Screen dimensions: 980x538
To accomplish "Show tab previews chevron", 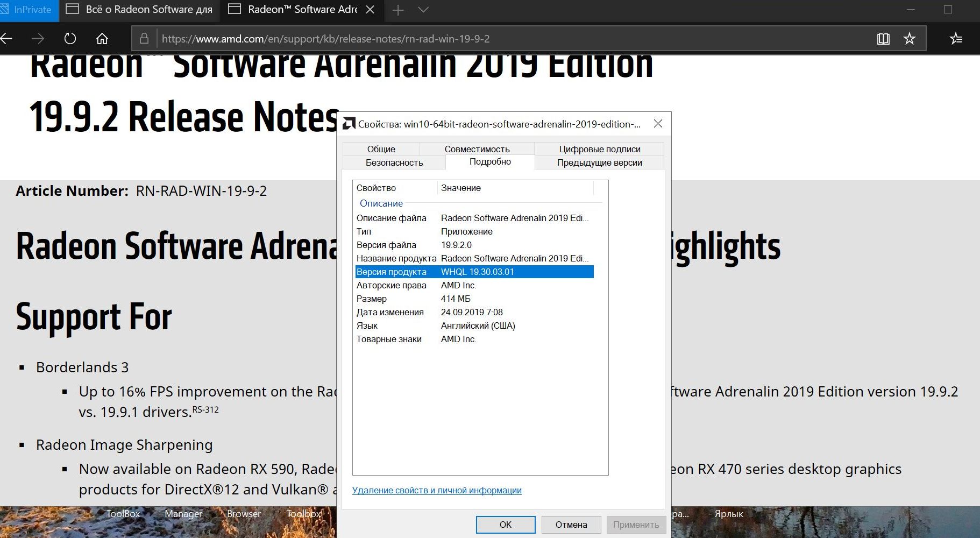I will pos(423,10).
